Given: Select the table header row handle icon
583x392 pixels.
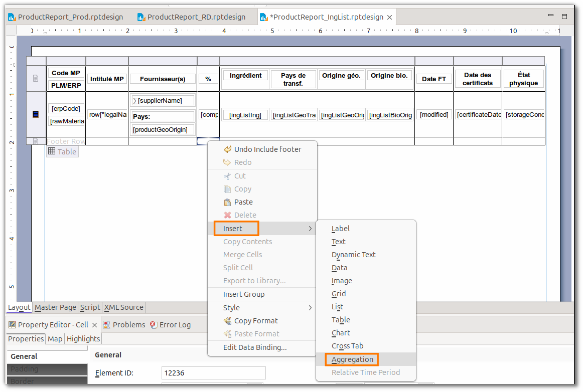Looking at the screenshot, I should tap(36, 78).
